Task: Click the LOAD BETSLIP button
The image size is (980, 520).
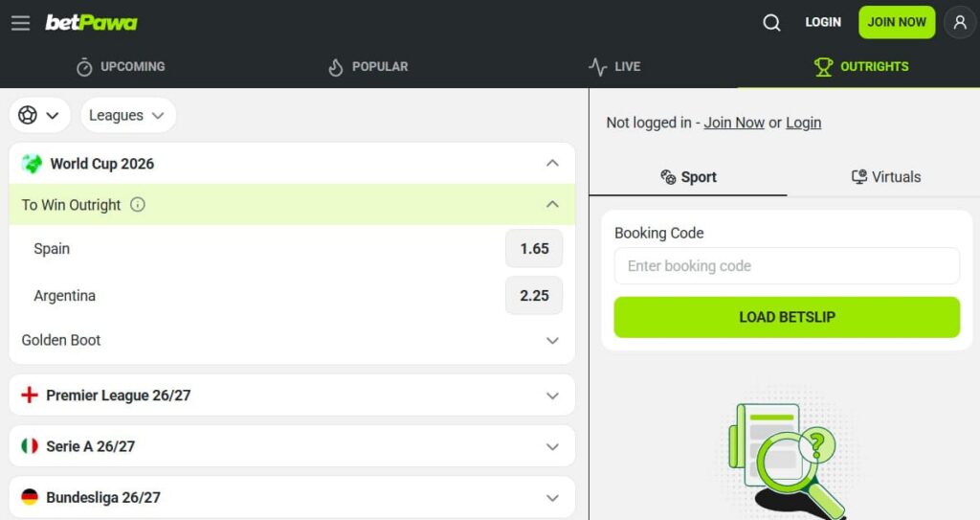Action: click(787, 317)
